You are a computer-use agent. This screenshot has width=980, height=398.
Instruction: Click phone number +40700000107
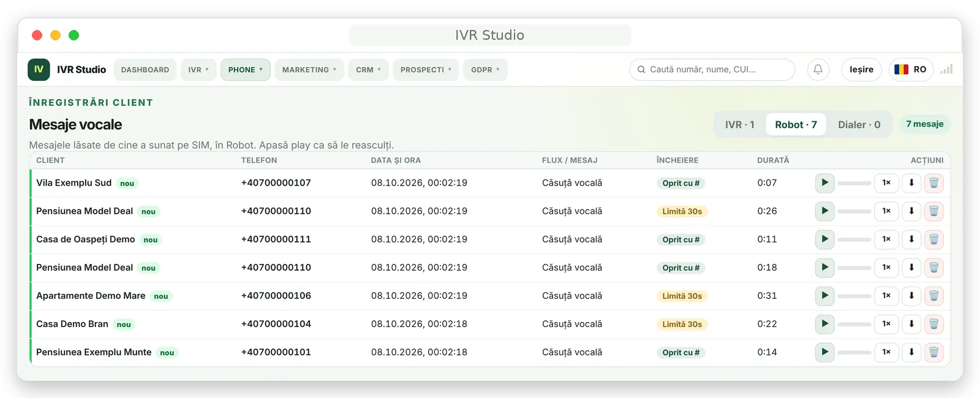(x=276, y=183)
